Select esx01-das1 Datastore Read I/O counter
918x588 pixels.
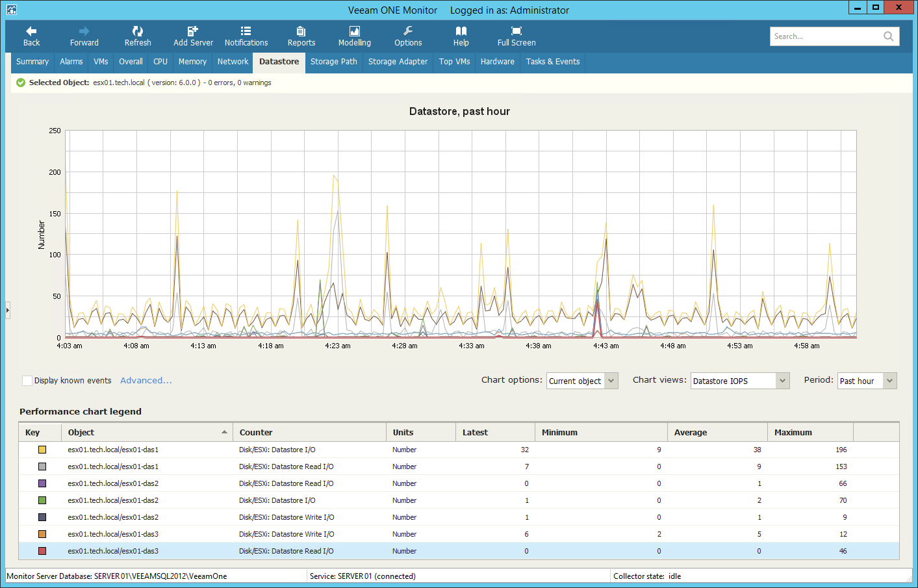287,467
